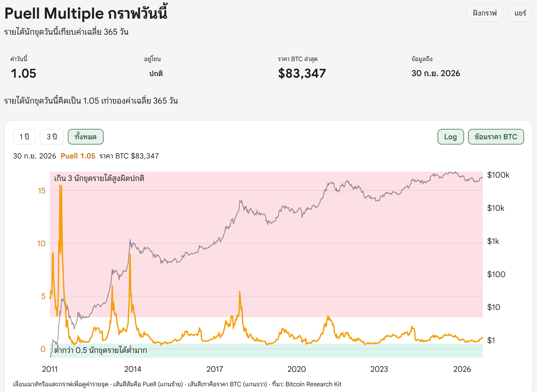Click the 15 left-axis label
The height and width of the screenshot is (392, 537).
[x=41, y=191]
